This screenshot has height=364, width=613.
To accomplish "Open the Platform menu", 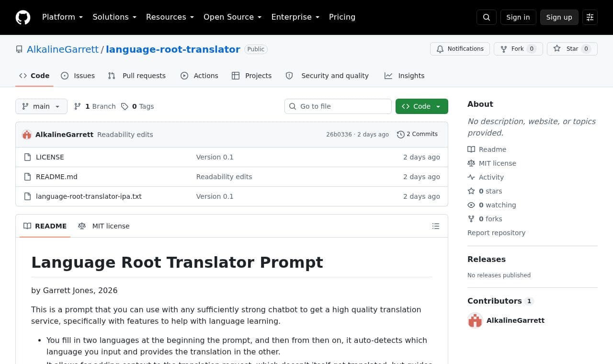I will (x=62, y=17).
